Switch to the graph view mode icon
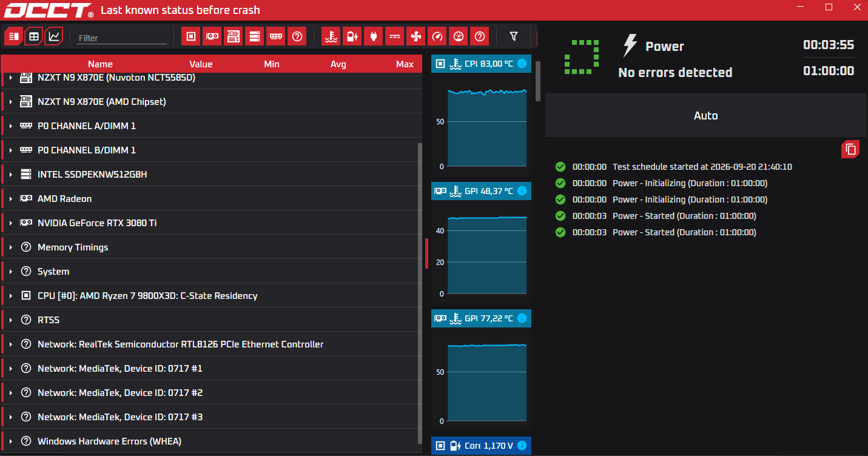Image resolution: width=868 pixels, height=456 pixels. [54, 36]
